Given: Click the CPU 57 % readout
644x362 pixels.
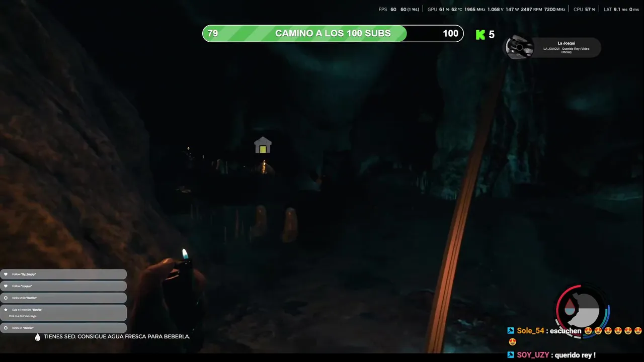Looking at the screenshot, I should pyautogui.click(x=584, y=9).
